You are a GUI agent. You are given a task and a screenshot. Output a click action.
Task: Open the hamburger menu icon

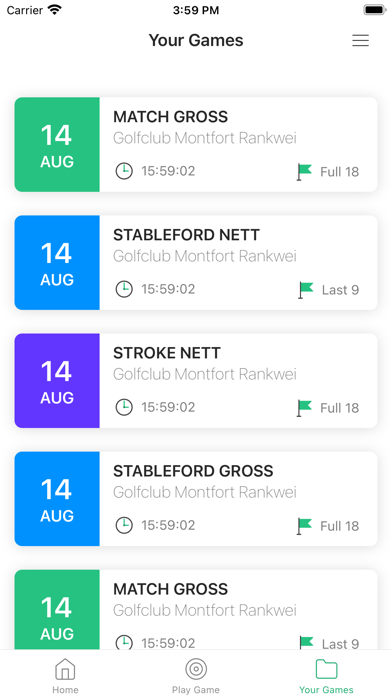point(360,40)
